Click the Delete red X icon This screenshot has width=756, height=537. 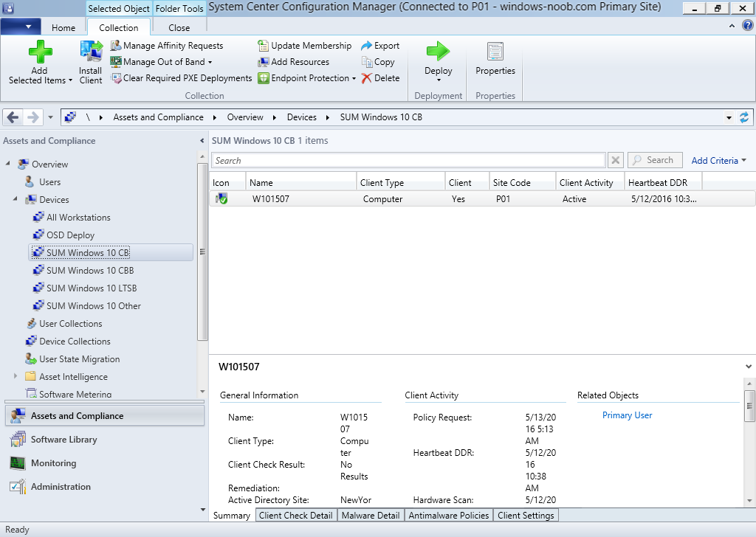(367, 78)
